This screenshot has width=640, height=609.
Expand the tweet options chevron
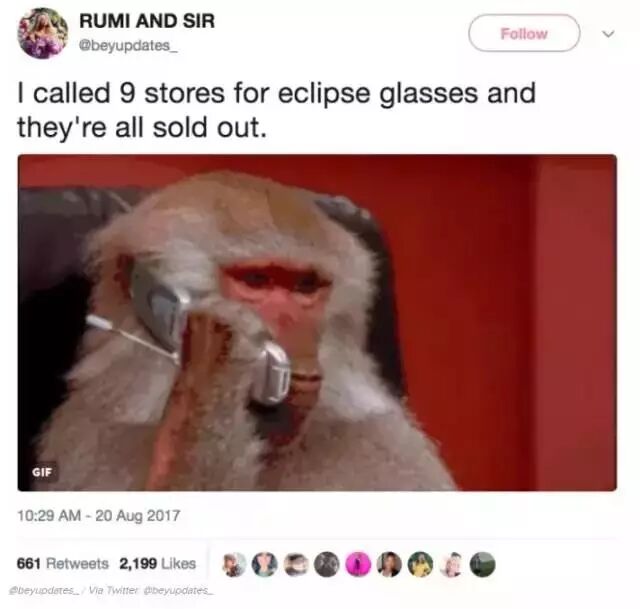[608, 34]
